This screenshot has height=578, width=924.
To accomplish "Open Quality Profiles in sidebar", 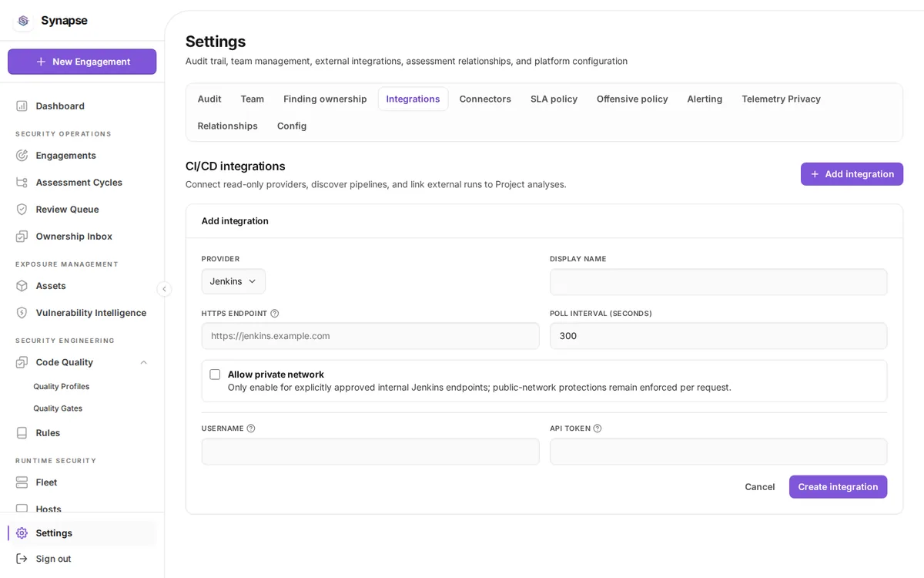I will coord(62,386).
